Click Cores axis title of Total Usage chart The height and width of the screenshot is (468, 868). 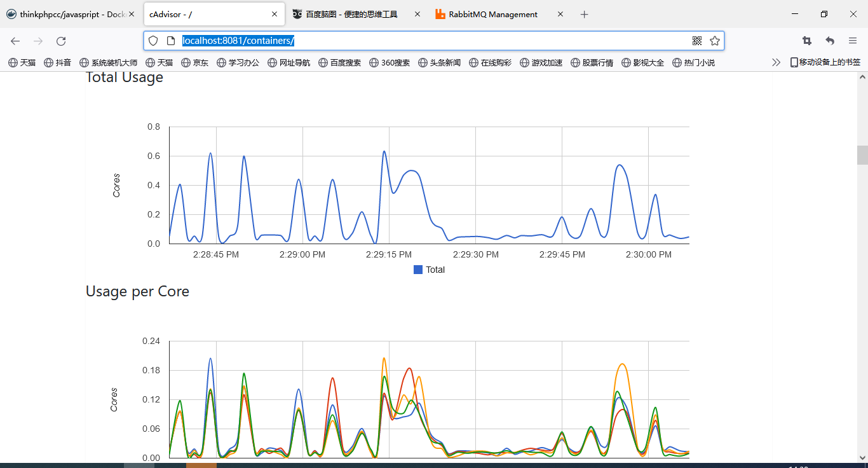point(116,185)
